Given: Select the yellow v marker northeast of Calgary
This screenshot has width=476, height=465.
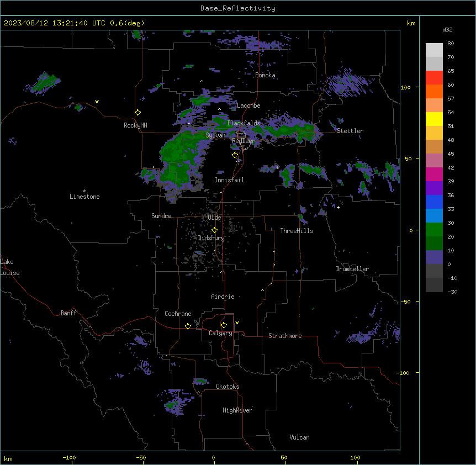Looking at the screenshot, I should pyautogui.click(x=237, y=323).
